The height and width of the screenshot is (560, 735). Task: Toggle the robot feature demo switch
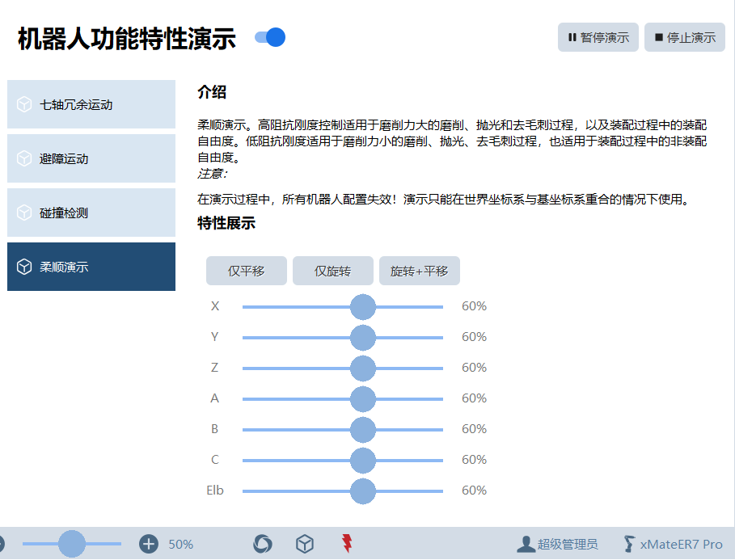click(270, 37)
